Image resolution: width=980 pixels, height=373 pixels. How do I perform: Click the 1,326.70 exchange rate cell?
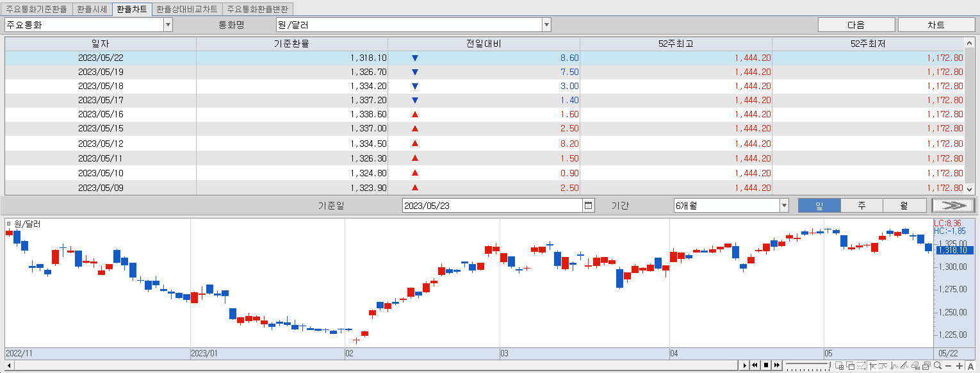[292, 72]
